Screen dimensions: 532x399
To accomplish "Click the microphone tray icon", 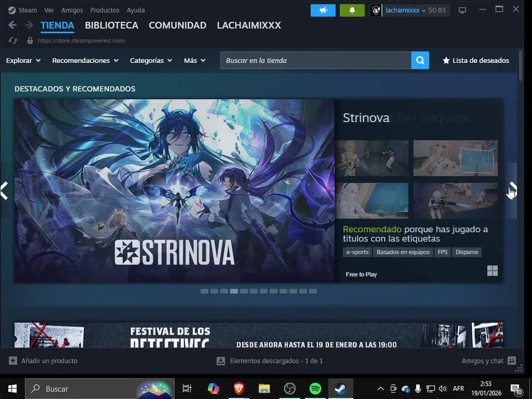I will 418,388.
